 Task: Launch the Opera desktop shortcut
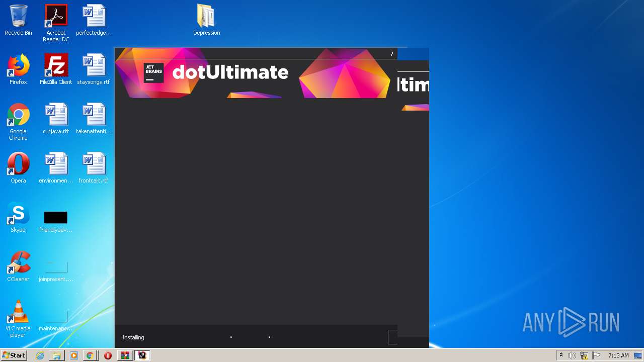click(18, 168)
